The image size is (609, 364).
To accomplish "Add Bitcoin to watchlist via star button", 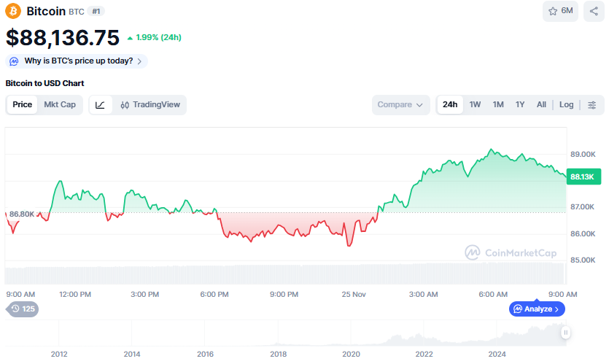I will 561,11.
